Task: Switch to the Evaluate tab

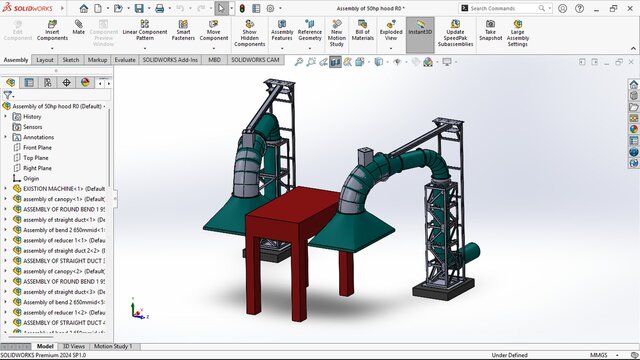Action: tap(125, 60)
